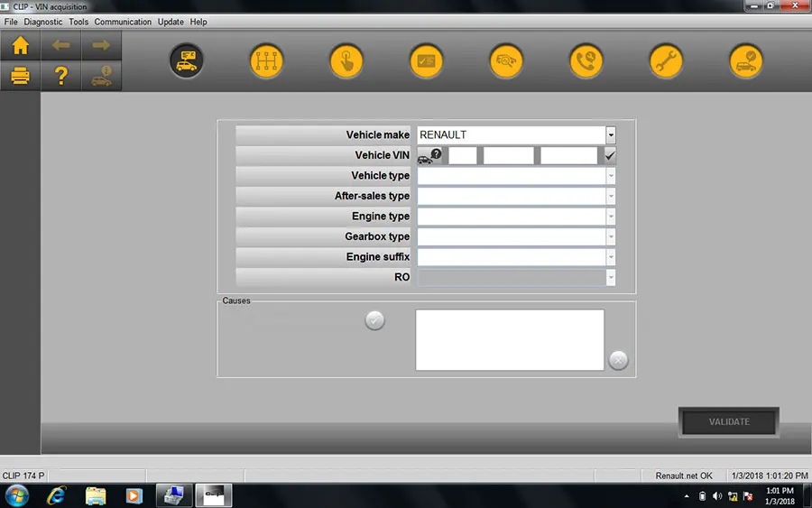Open the wrench repair icon
This screenshot has width=812, height=508.
pos(666,61)
